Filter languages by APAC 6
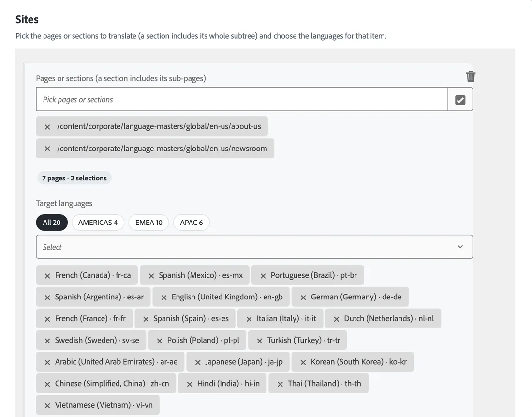This screenshot has width=532, height=417. click(192, 223)
